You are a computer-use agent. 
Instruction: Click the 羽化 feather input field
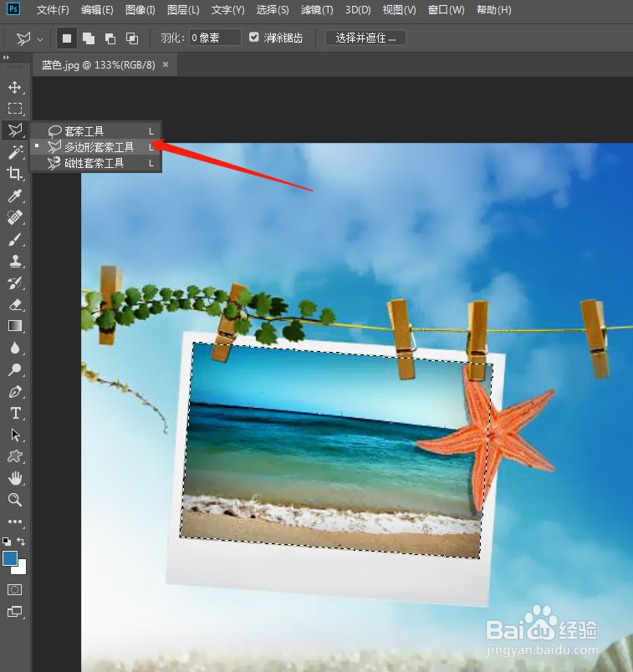click(x=215, y=38)
